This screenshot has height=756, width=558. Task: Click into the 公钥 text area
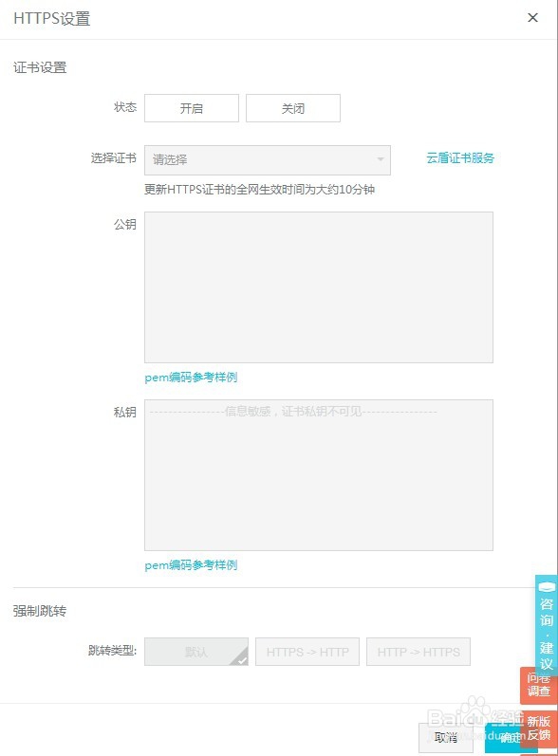(318, 286)
